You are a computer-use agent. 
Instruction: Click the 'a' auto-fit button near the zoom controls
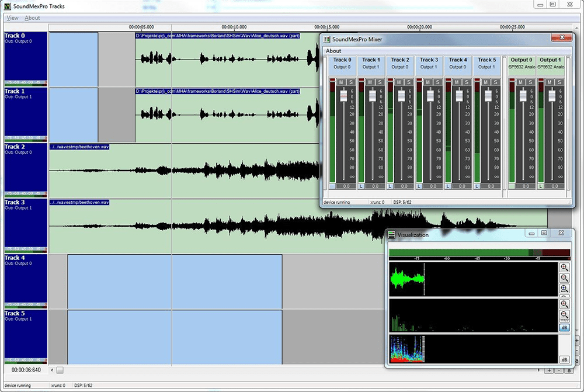click(x=568, y=370)
